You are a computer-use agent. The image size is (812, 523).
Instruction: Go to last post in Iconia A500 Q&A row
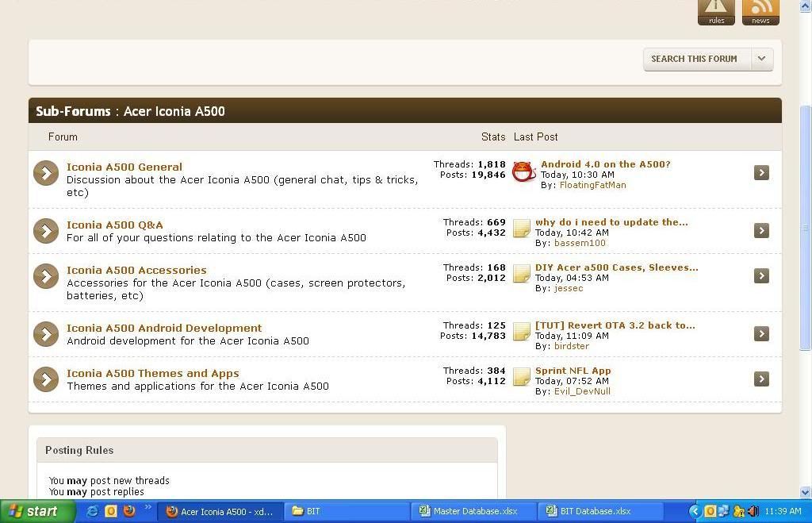point(761,230)
